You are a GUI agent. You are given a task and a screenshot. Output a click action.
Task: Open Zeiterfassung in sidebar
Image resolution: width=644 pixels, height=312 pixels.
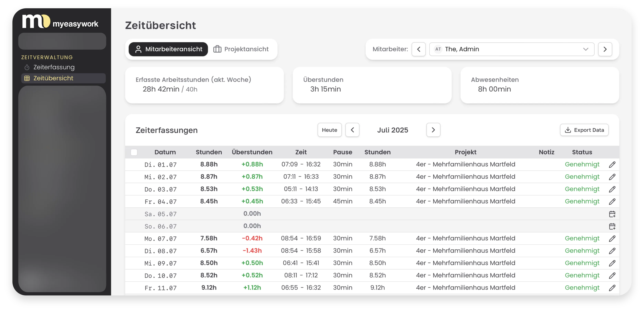click(x=54, y=67)
